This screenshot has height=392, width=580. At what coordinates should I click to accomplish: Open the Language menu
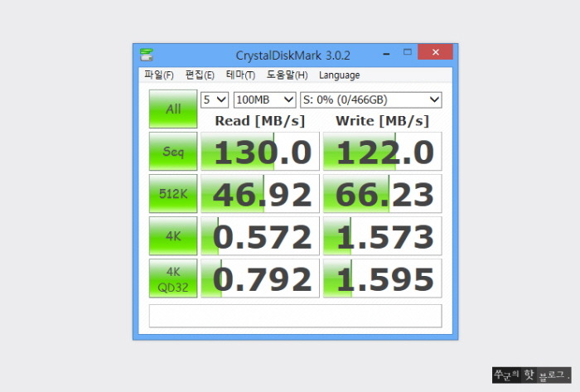pyautogui.click(x=339, y=75)
